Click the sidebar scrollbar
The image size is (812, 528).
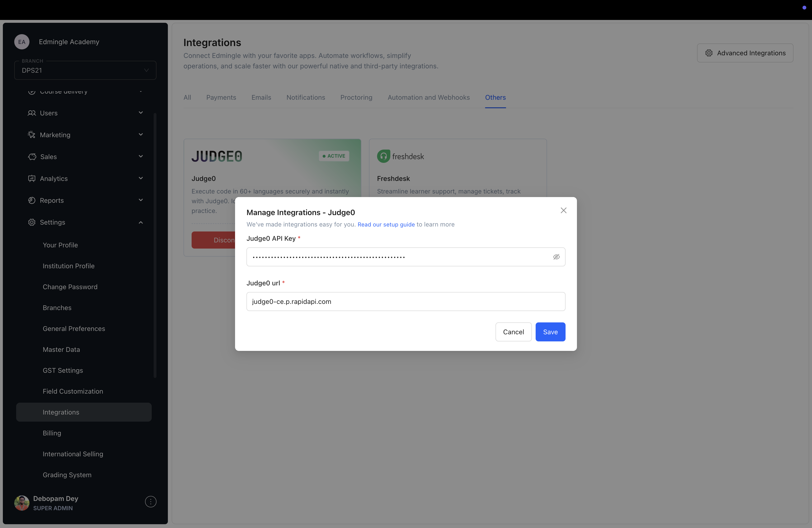coord(155,245)
